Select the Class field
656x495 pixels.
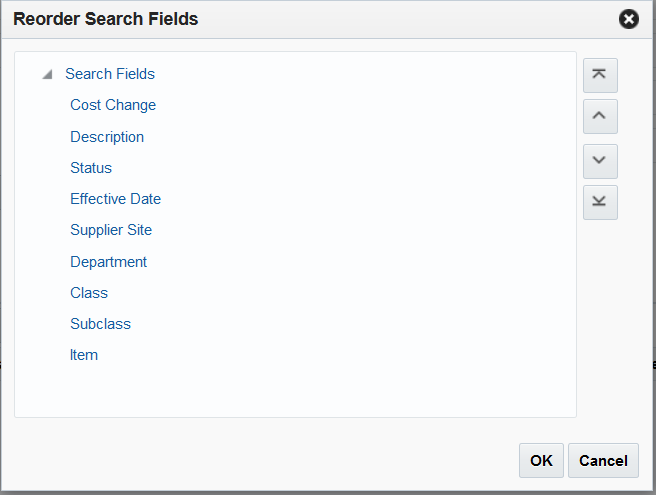click(x=89, y=293)
